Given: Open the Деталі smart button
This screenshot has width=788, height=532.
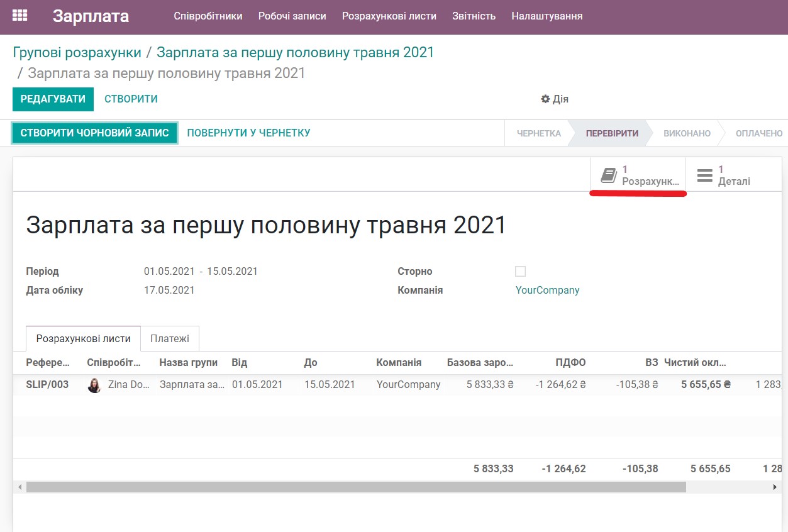Looking at the screenshot, I should pos(733,174).
